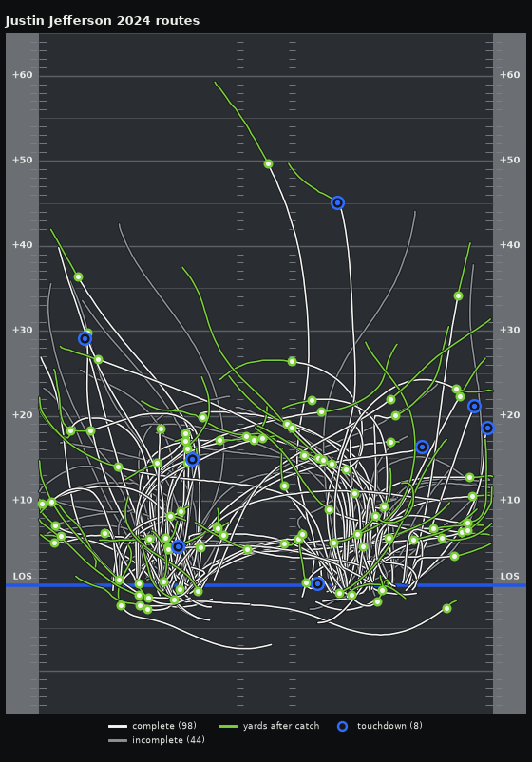Viewport: 532px width, 762px height.
Task: Click the left "+20" yard label
Action: pos(23,415)
